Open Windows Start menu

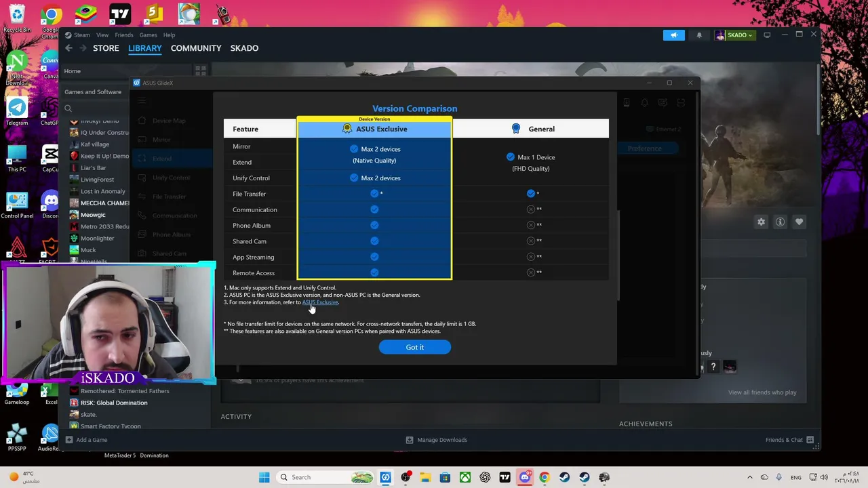tap(264, 477)
